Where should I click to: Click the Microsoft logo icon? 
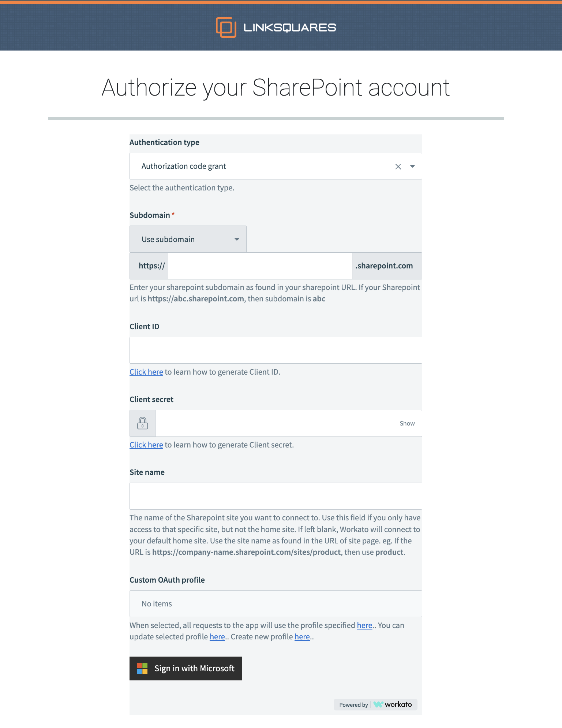click(x=142, y=669)
